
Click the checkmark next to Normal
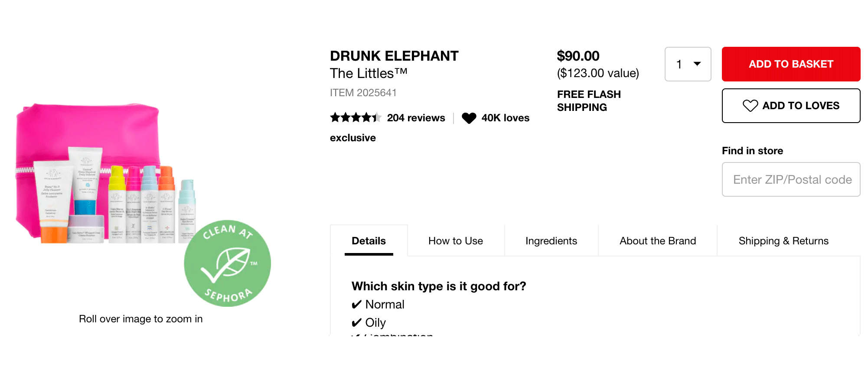(356, 305)
